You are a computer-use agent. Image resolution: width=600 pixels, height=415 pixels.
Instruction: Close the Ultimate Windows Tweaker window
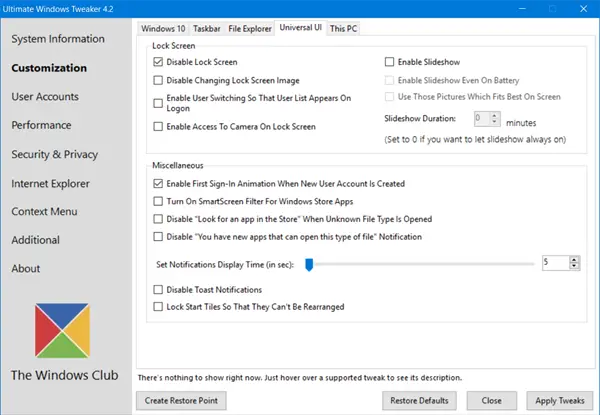tap(584, 8)
